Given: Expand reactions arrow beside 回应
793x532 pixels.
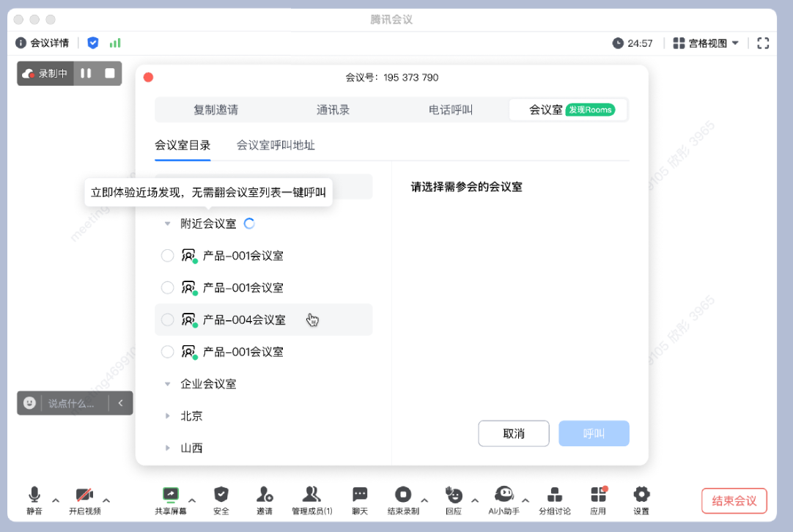Looking at the screenshot, I should click(x=475, y=500).
